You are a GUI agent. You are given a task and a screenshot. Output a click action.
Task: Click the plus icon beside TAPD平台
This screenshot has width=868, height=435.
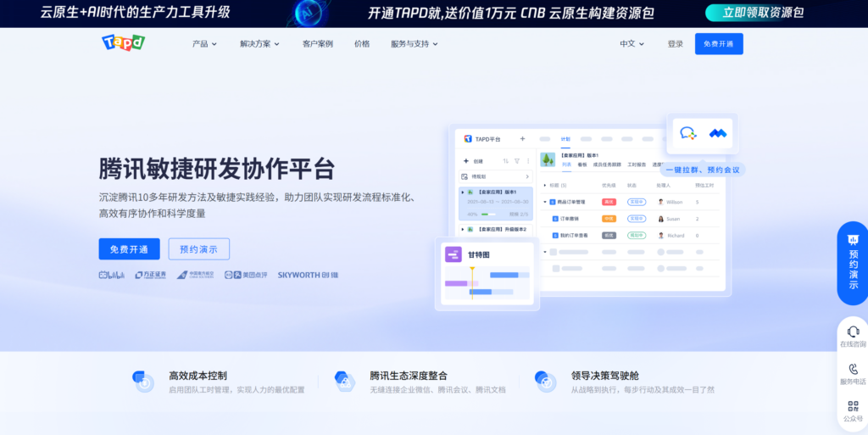pos(522,139)
